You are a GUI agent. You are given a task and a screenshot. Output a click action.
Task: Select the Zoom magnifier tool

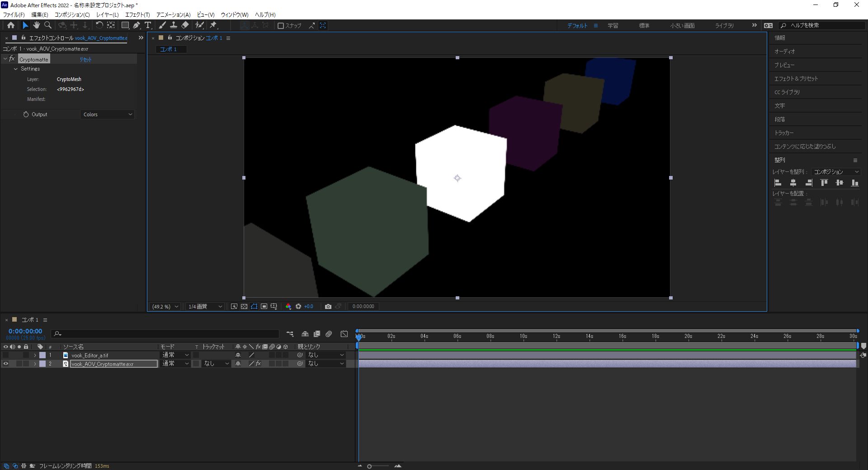(48, 25)
